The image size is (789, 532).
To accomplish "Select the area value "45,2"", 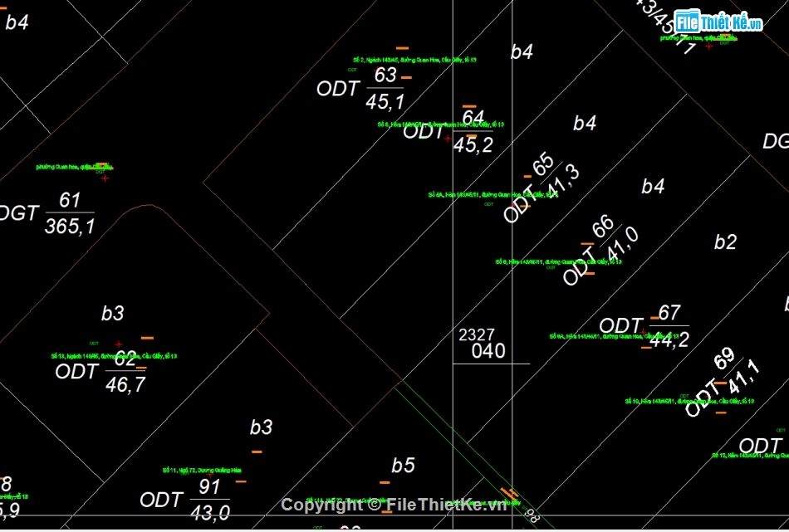I will [x=473, y=144].
